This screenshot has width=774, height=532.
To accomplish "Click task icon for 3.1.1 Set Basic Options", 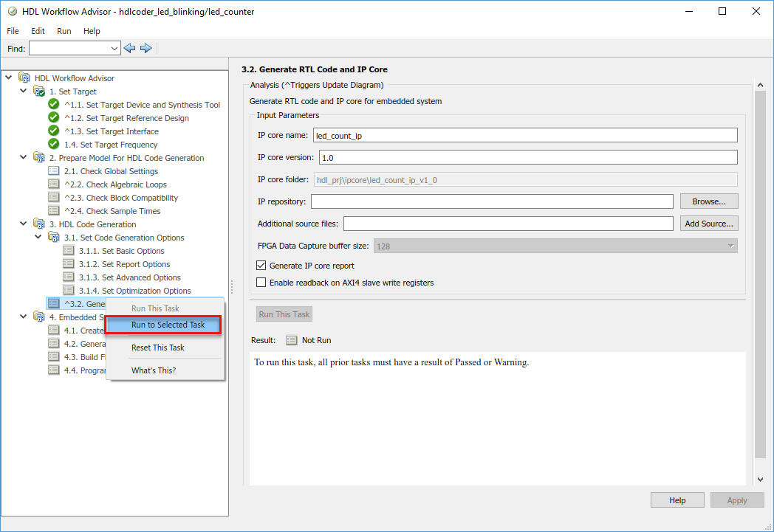I will click(x=69, y=250).
